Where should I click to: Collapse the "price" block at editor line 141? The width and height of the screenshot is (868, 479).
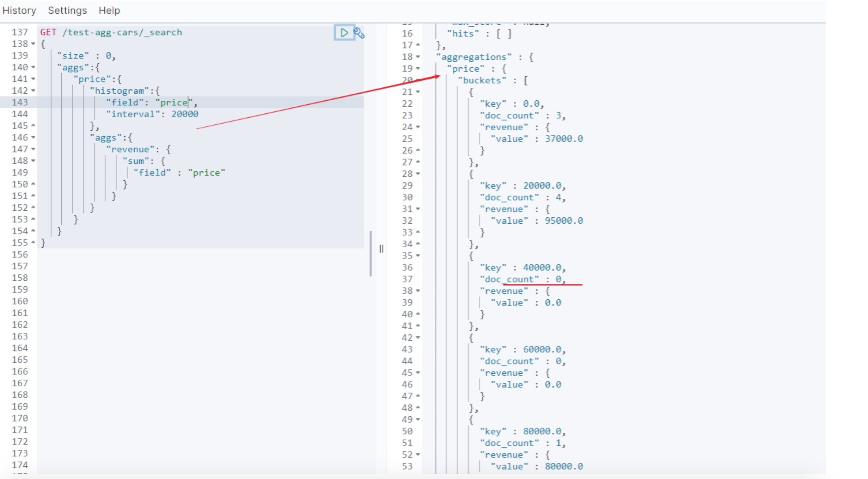[x=33, y=79]
